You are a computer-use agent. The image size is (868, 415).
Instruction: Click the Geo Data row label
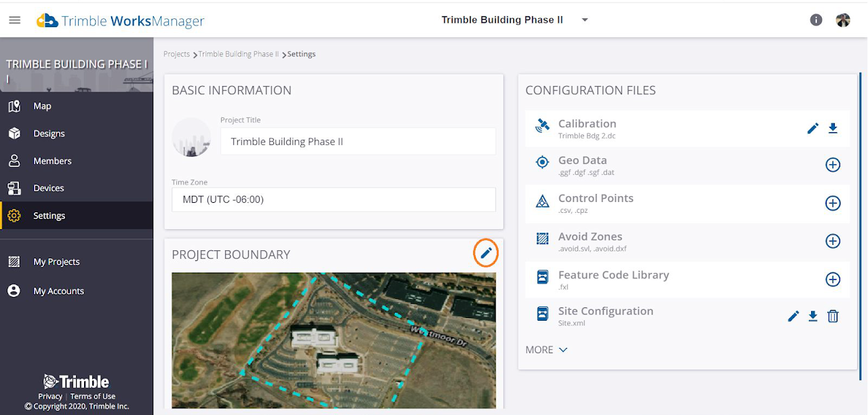(583, 161)
